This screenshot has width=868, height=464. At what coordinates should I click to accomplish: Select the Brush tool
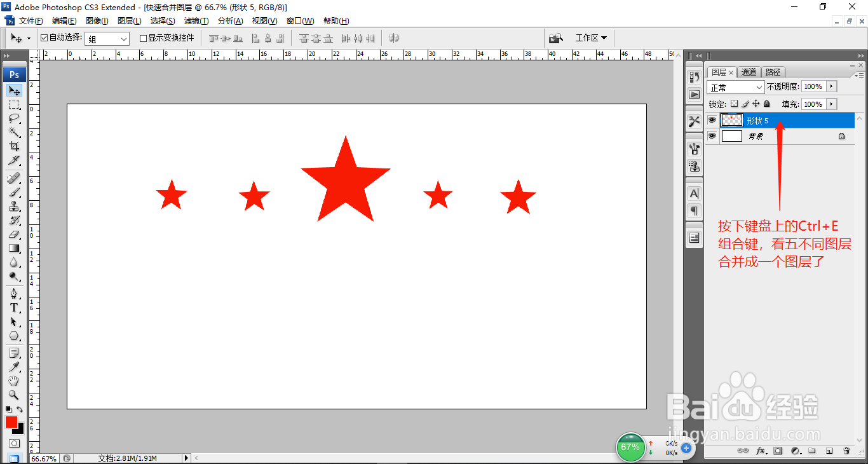click(14, 193)
